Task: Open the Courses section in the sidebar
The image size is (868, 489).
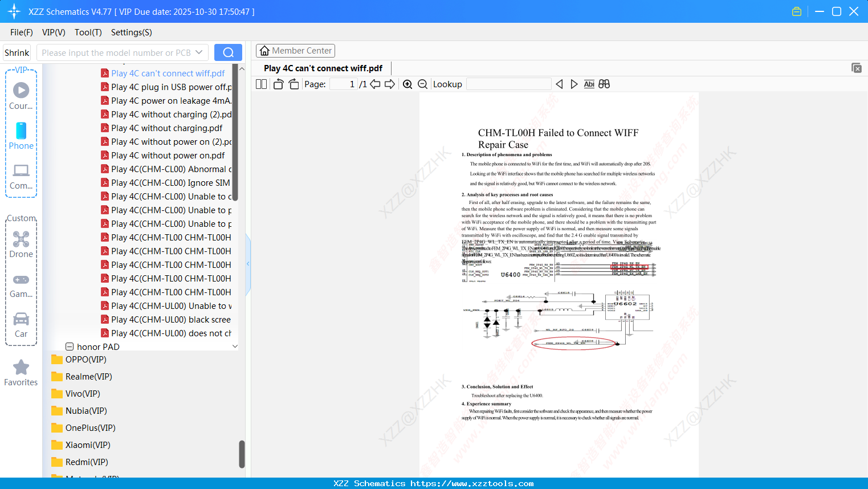Action: pos(21,96)
